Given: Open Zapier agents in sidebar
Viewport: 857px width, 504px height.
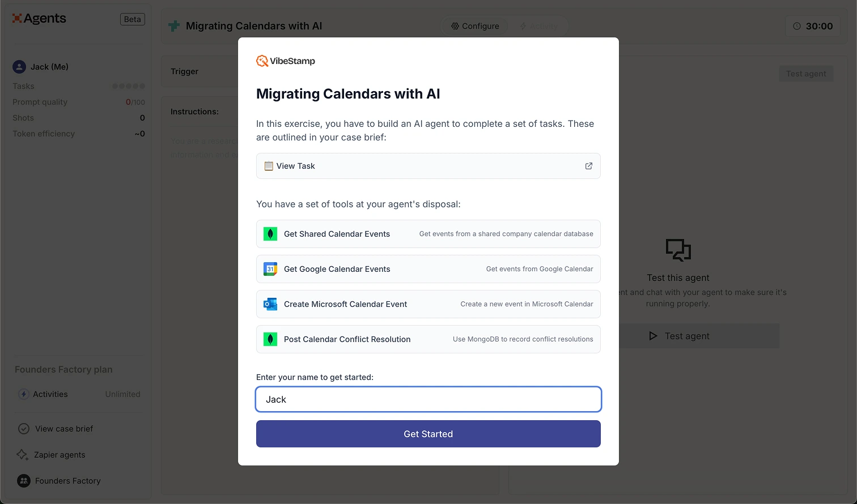Looking at the screenshot, I should (x=60, y=455).
